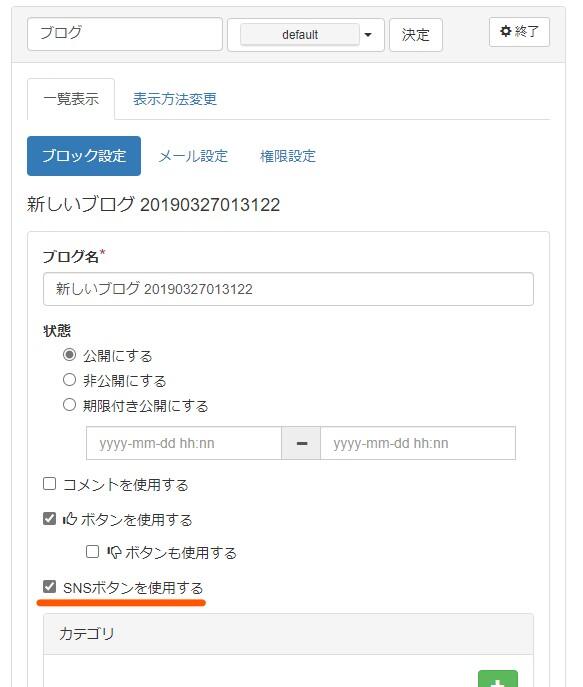The width and height of the screenshot is (583, 687).
Task: Click the thumbs-down icon beside ボタンも使用する
Action: pos(114,552)
